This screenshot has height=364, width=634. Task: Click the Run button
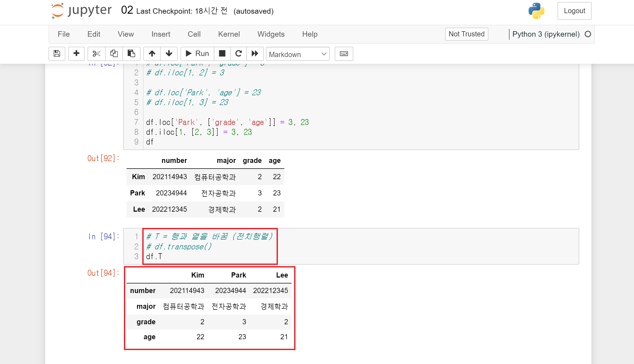(197, 54)
